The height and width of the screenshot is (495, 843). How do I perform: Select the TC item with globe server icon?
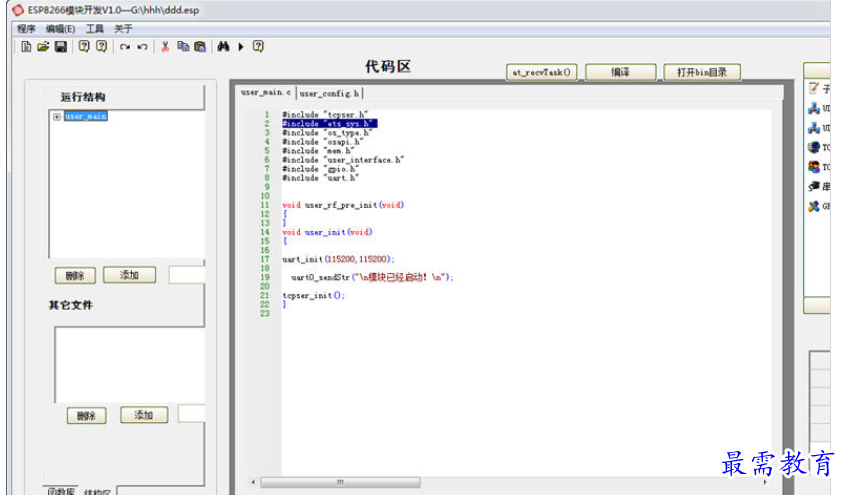click(818, 147)
